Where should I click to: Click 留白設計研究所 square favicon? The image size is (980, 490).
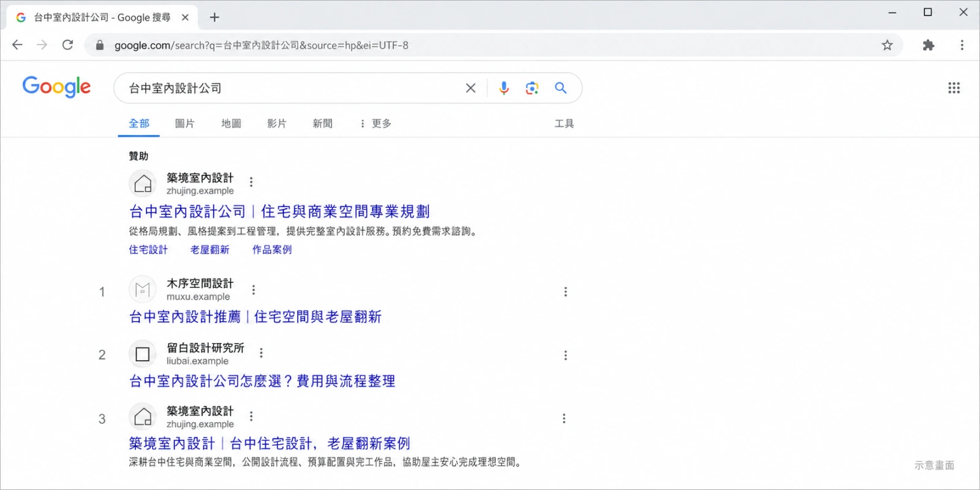point(143,354)
